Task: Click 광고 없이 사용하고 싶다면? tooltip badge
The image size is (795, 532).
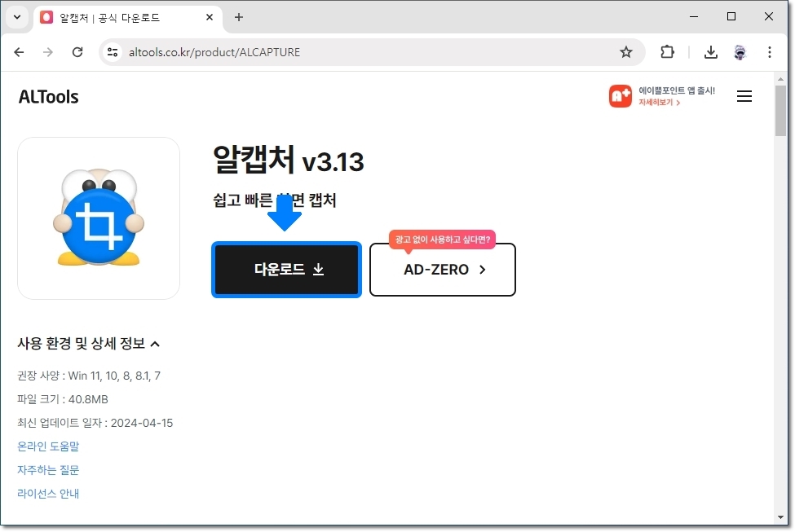Action: (443, 240)
